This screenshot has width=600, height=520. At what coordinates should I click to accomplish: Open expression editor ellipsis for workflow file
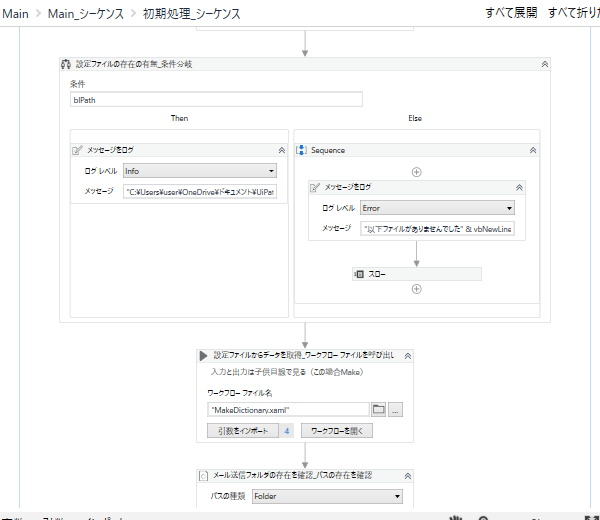point(395,409)
